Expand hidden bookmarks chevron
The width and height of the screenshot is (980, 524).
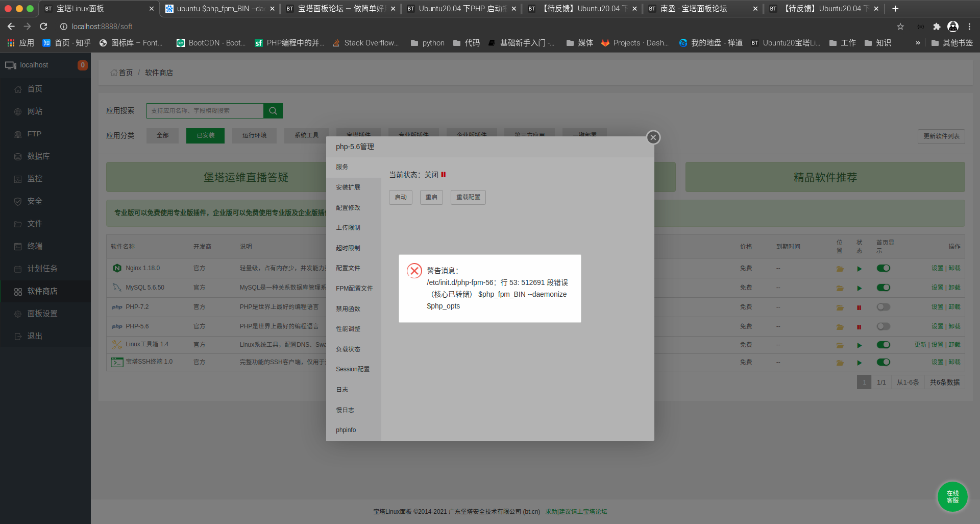pyautogui.click(x=918, y=43)
